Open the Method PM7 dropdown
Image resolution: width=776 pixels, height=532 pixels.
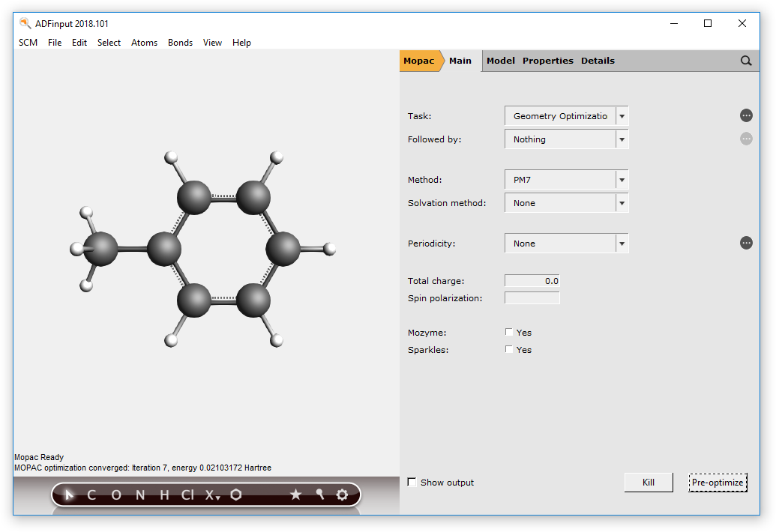622,180
